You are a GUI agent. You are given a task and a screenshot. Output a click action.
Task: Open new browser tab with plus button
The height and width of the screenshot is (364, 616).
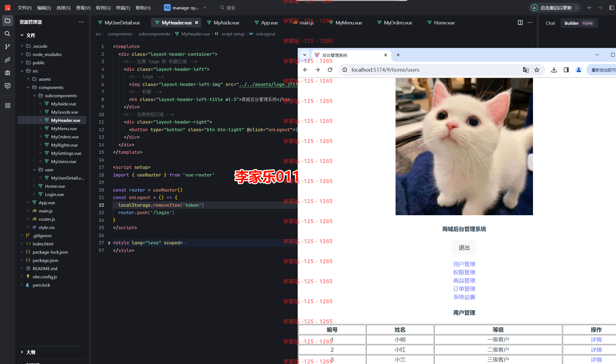click(398, 55)
